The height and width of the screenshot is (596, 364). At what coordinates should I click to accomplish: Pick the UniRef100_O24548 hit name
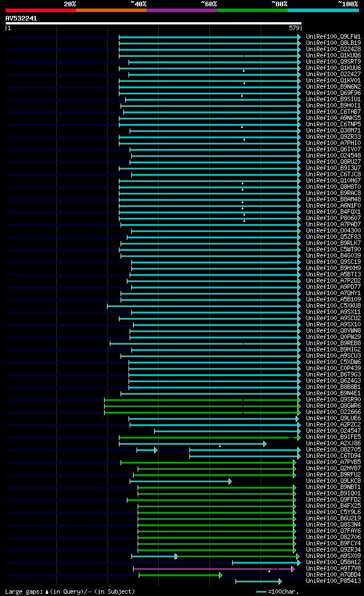[333, 156]
